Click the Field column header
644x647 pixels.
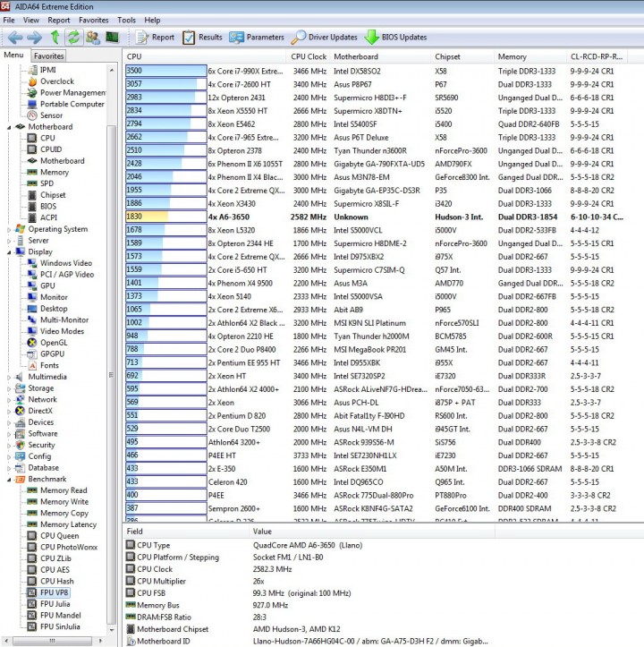pyautogui.click(x=186, y=532)
